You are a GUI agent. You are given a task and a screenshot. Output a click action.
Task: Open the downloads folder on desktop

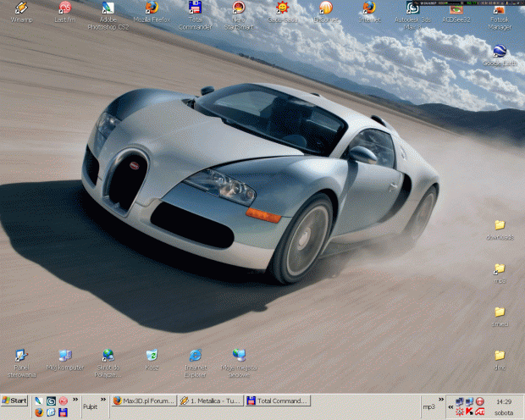click(500, 226)
